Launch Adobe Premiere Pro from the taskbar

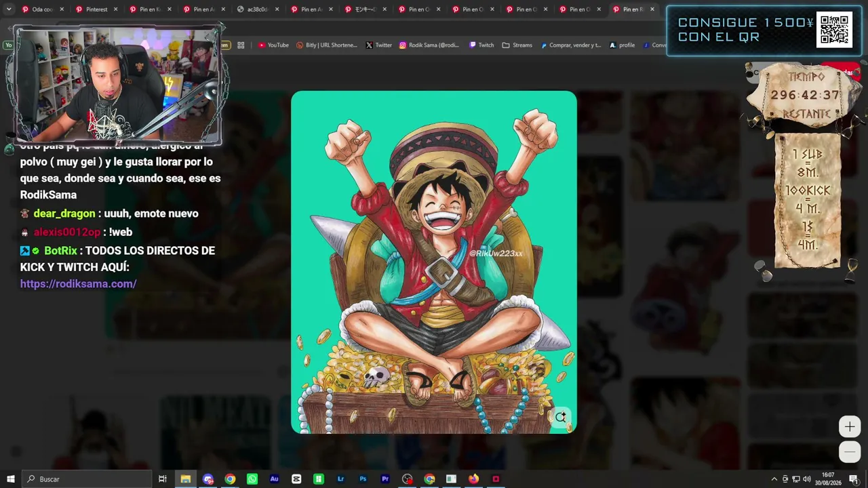(x=385, y=479)
